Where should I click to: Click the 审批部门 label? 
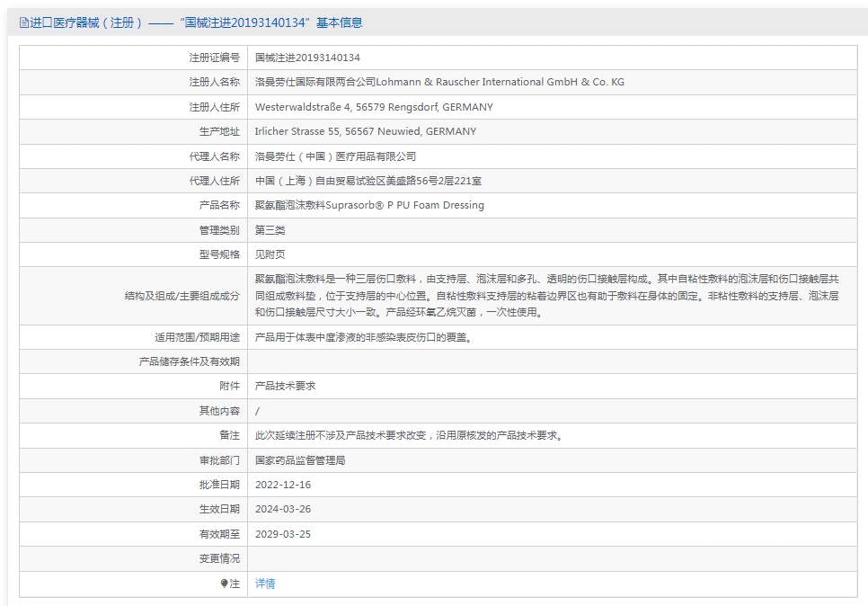(219, 459)
